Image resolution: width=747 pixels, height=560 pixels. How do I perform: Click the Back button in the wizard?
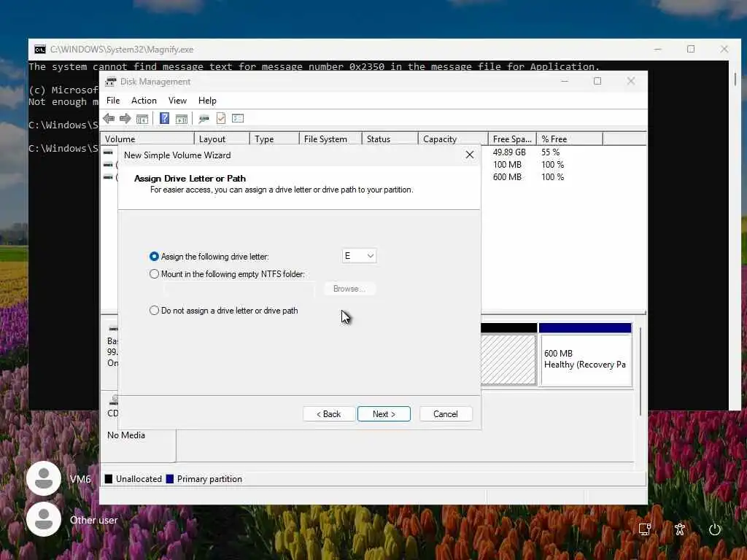pos(329,414)
